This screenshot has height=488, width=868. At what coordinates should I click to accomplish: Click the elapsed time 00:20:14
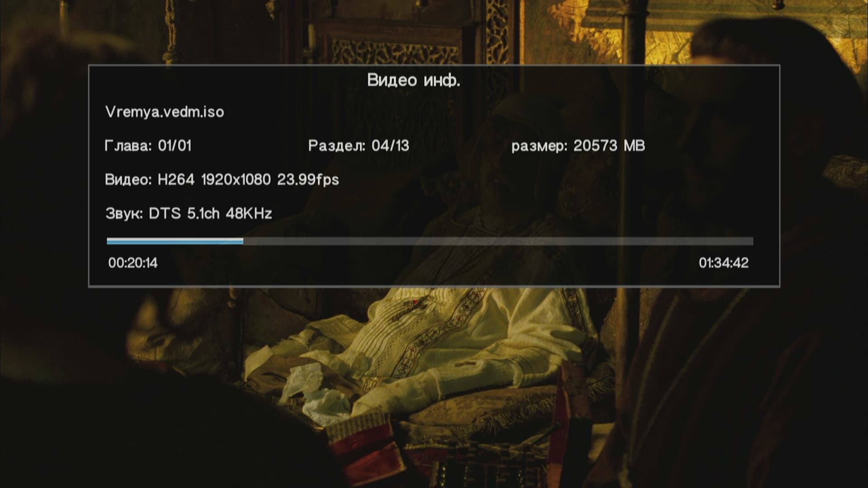pyautogui.click(x=133, y=263)
